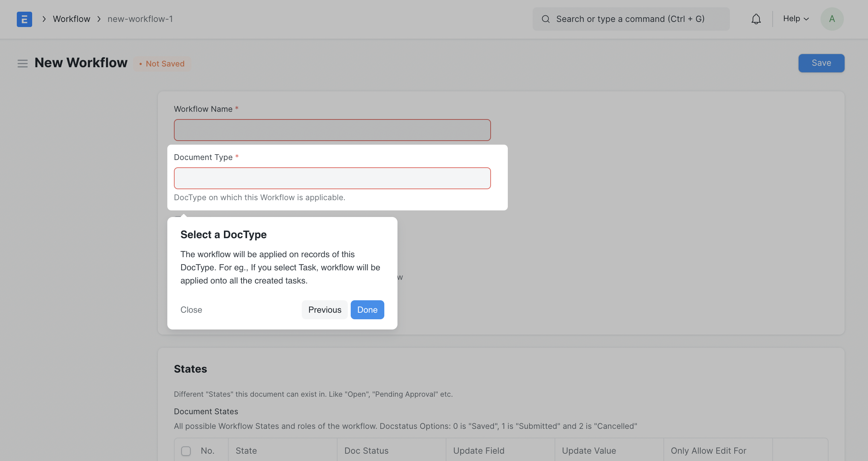Click the Not Saved status indicator
Screen dimensions: 868x461
click(162, 64)
